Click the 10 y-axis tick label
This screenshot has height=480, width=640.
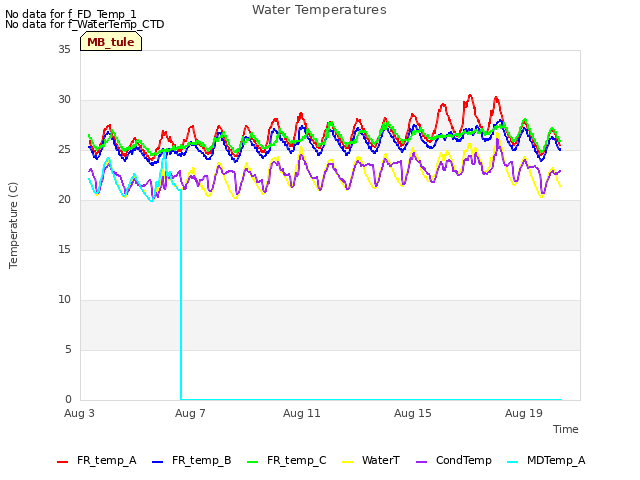[64, 300]
